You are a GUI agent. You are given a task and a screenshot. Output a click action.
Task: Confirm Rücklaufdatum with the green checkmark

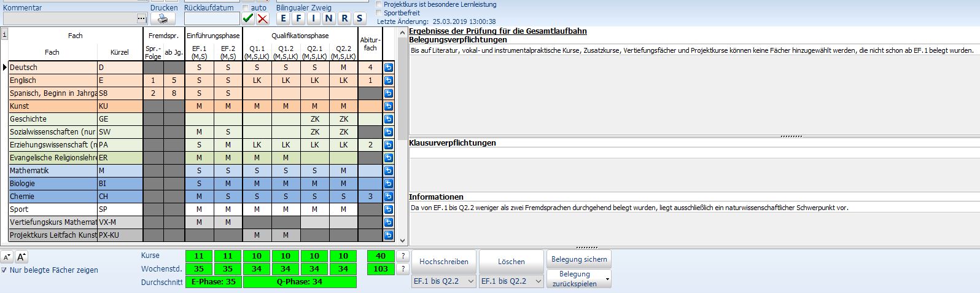tap(247, 18)
